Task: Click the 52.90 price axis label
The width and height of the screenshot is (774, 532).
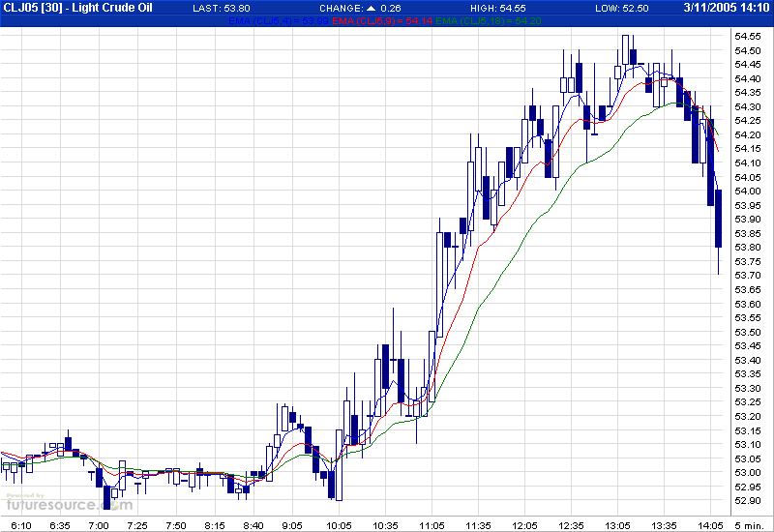Action: pyautogui.click(x=746, y=499)
